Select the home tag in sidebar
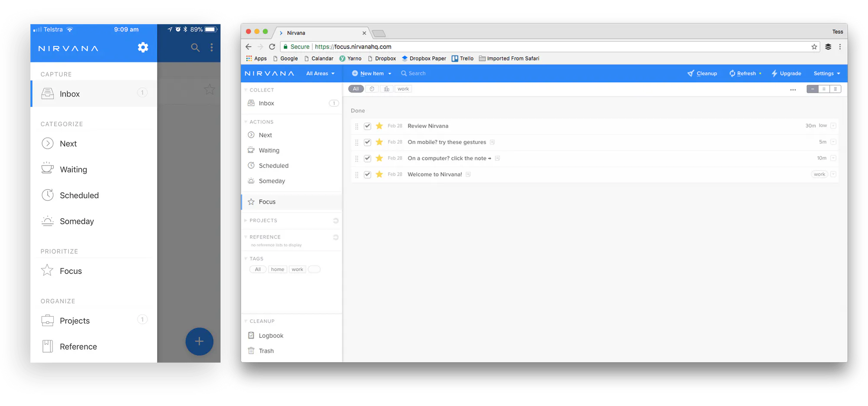This screenshot has height=406, width=868. [277, 269]
